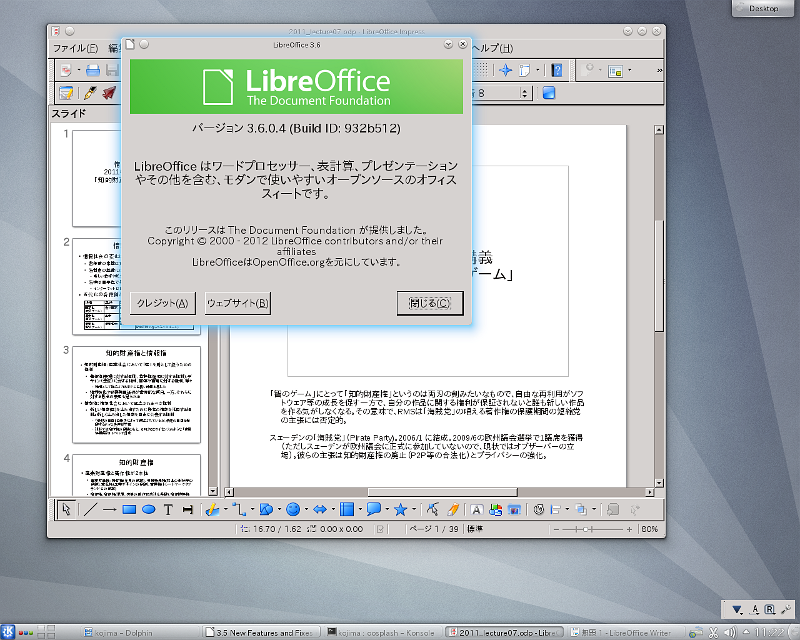Click the zoom in plus button
Viewport: 800px width, 640px height.
click(630, 529)
